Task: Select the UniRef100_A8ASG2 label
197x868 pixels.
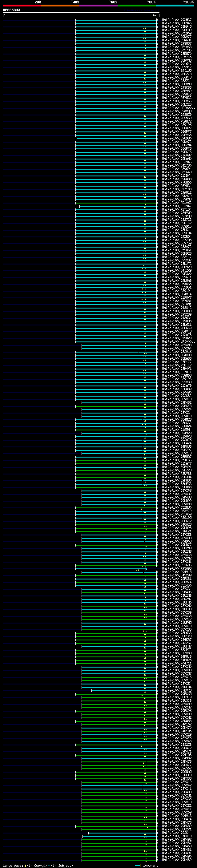Action: (177, 423)
